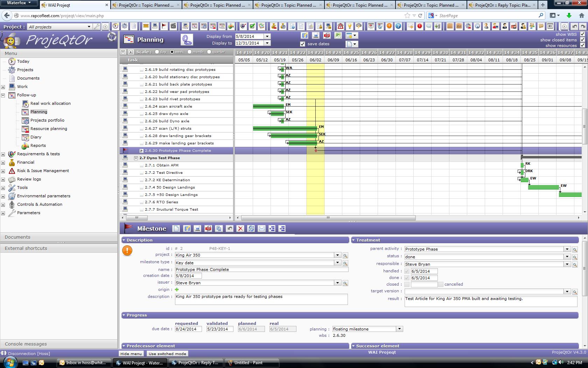Viewport: 588px width, 368px height.
Task: Open the status dropdown showing done
Action: coord(567,257)
